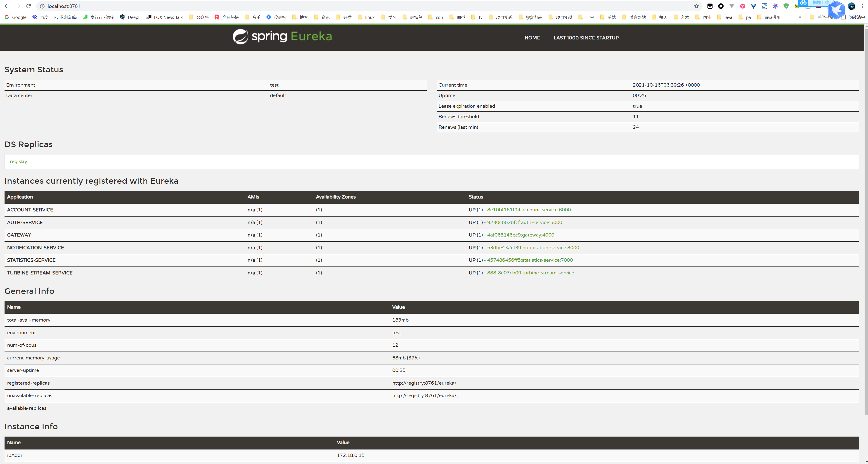Show more bookmarks with the chevron

pos(800,17)
